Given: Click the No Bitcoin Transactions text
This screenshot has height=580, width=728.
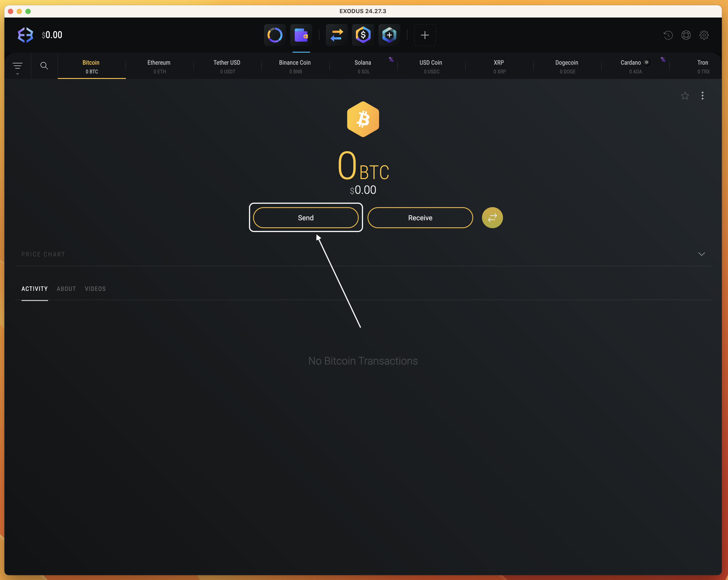Looking at the screenshot, I should click(363, 361).
